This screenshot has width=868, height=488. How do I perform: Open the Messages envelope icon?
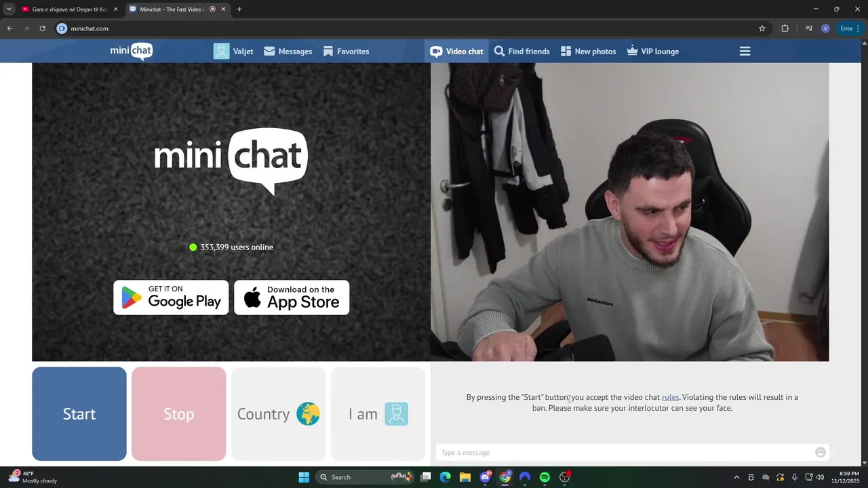coord(269,52)
